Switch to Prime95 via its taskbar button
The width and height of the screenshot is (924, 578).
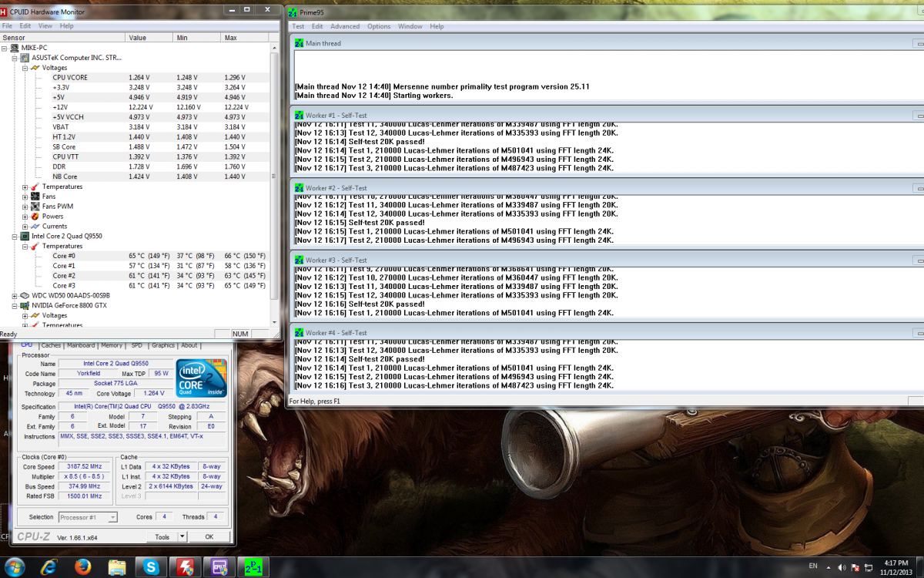coord(253,567)
